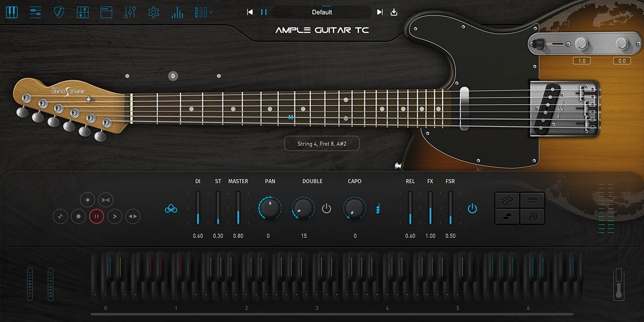The height and width of the screenshot is (322, 644).
Task: Click the DI value 0.60
Action: click(198, 236)
